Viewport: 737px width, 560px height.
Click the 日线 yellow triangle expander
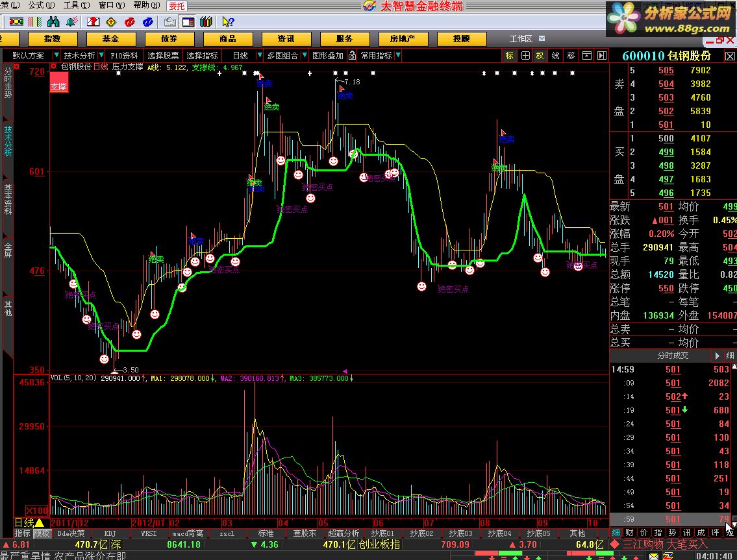tap(40, 522)
